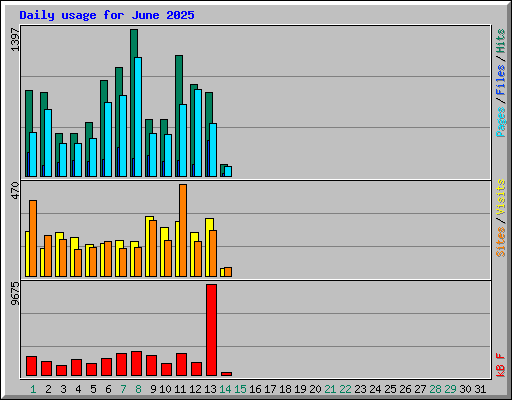Click day 31 on the date axis
The height and width of the screenshot is (400, 512).
pyautogui.click(x=480, y=389)
